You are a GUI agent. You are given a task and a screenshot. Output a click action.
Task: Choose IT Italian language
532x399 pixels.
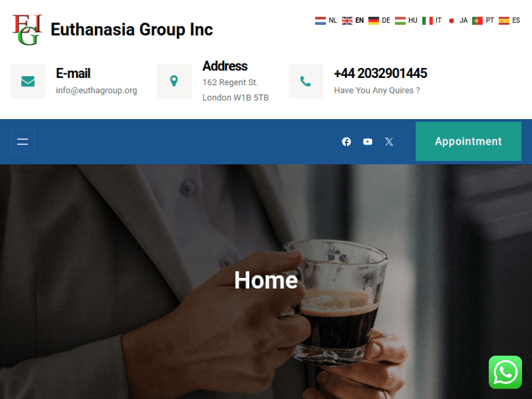tap(432, 21)
